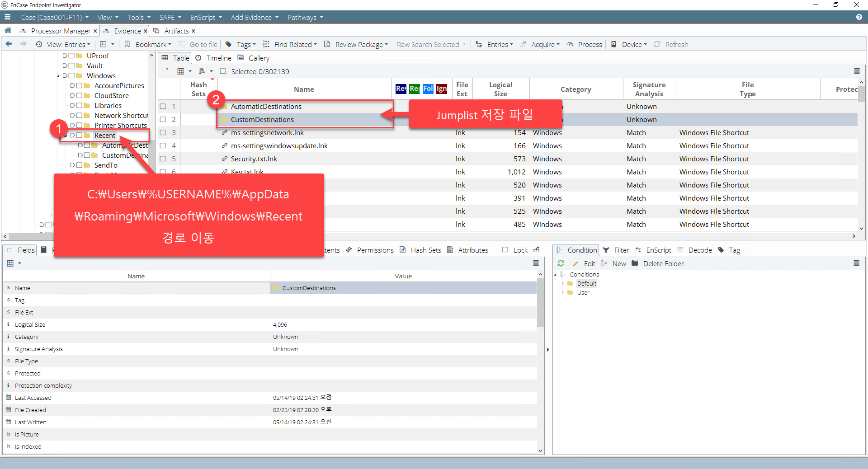Viewport: 868px width, 469px height.
Task: Click the blue Fol column header icon
Action: coord(428,89)
